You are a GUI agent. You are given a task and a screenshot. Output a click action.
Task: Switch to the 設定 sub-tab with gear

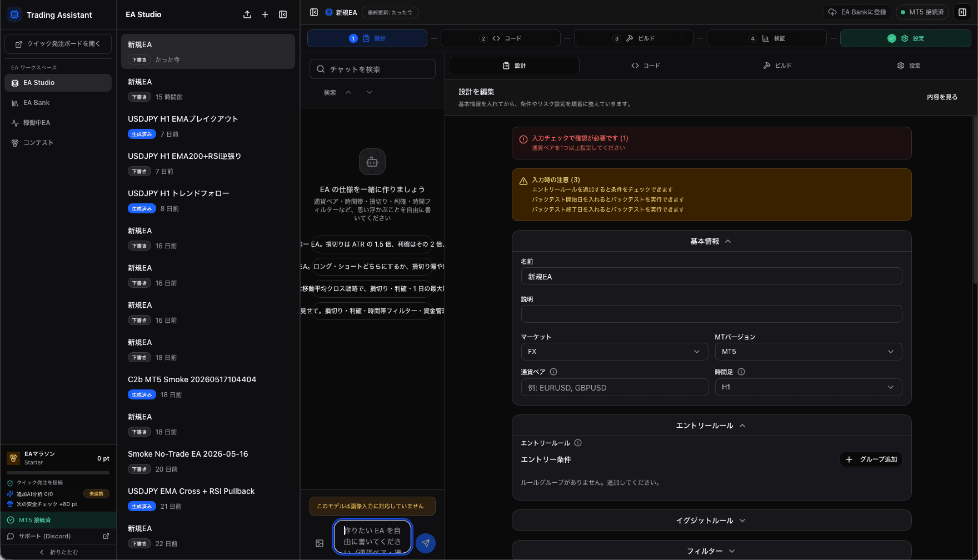(x=909, y=66)
